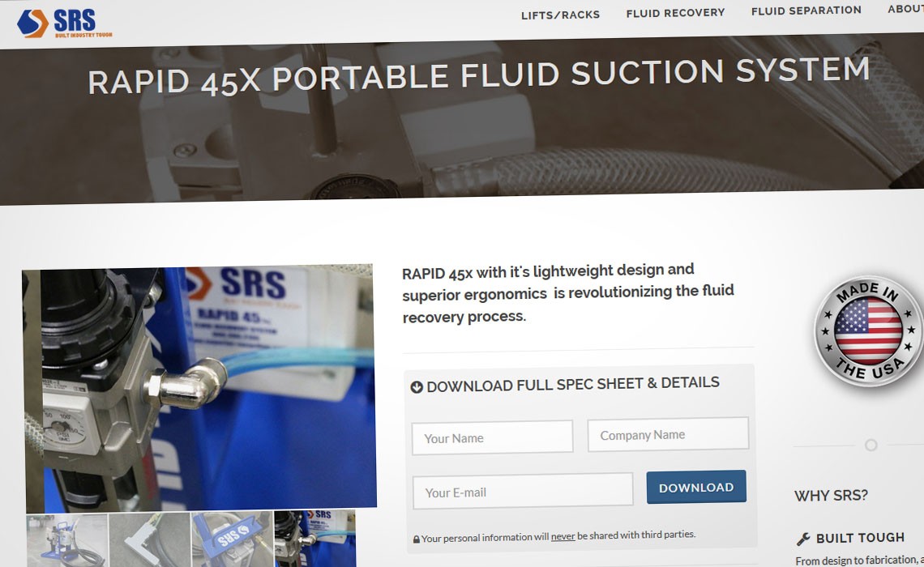
Task: Click the wrench icon next to Built Tough
Action: click(x=802, y=539)
